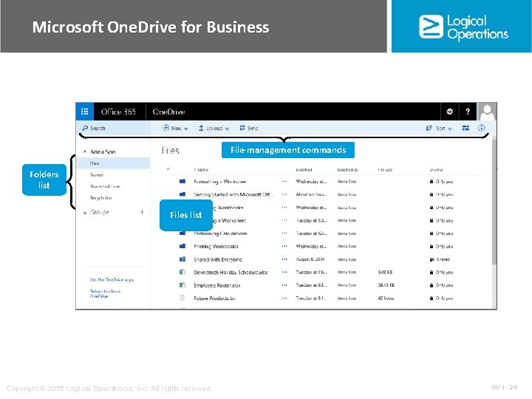The image size is (532, 399).
Task: Sort by the Name column header
Action: coord(201,170)
